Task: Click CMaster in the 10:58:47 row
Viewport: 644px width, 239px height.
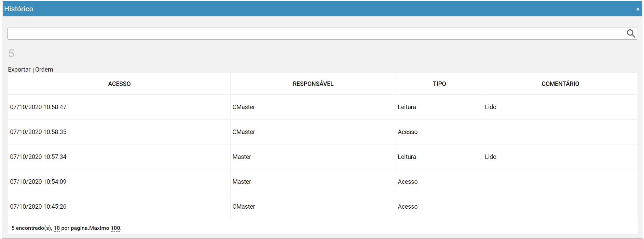Action: pos(244,107)
